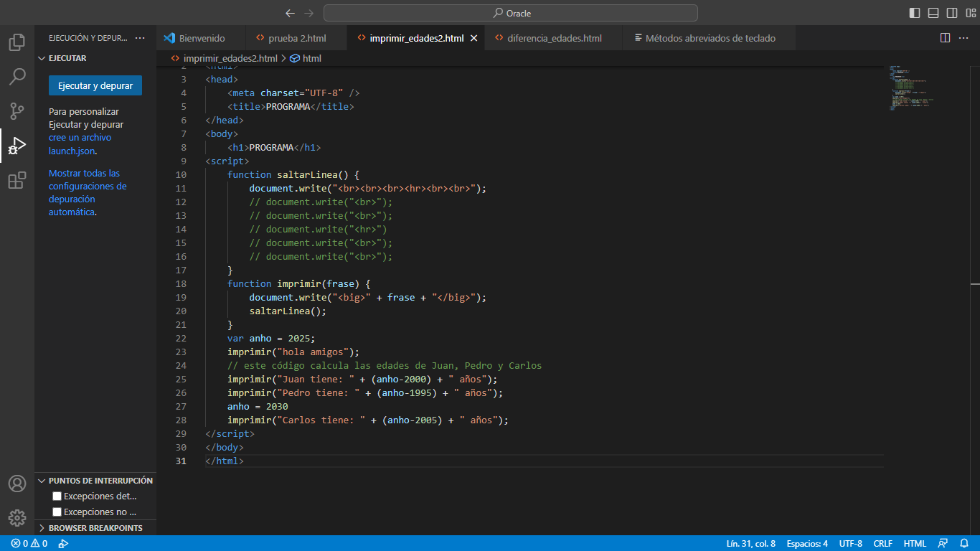The height and width of the screenshot is (551, 980).
Task: Expand BROWSER BREAKPOINTS section
Action: tap(95, 528)
